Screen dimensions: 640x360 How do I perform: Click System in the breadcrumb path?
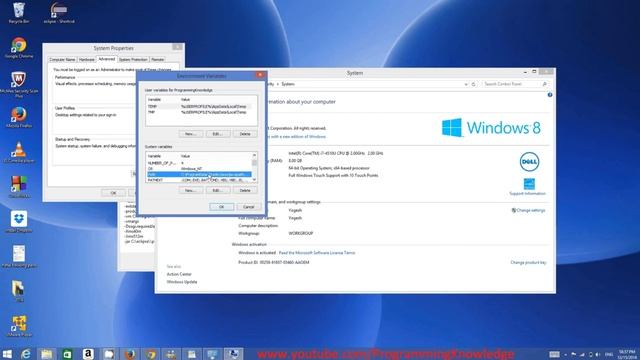(x=288, y=84)
